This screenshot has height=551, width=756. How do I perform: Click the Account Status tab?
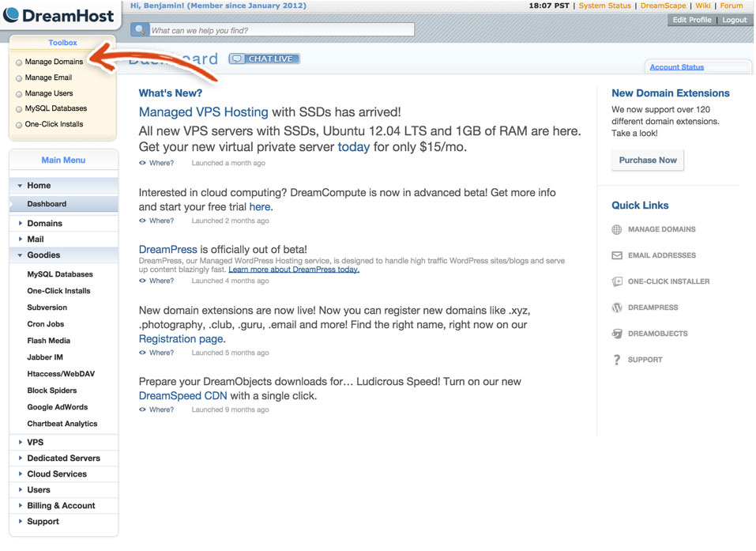pyautogui.click(x=677, y=67)
